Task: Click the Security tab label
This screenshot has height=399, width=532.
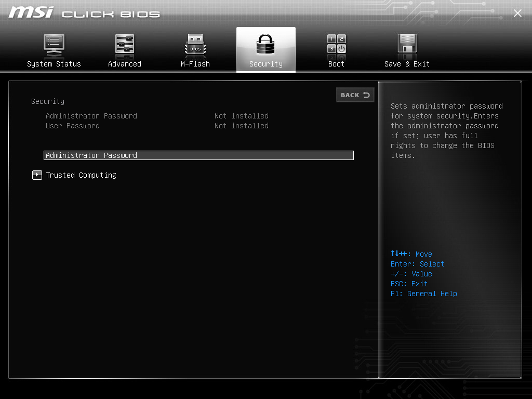Action: 265,64
